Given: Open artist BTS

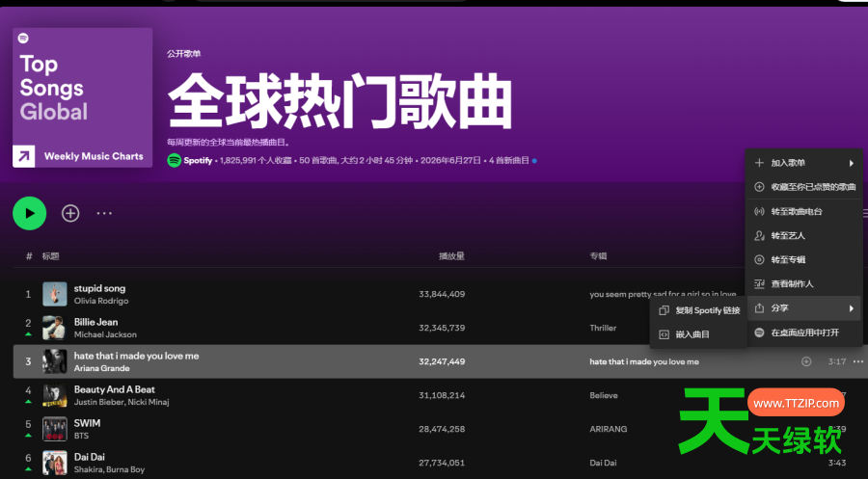Looking at the screenshot, I should pyautogui.click(x=81, y=436).
